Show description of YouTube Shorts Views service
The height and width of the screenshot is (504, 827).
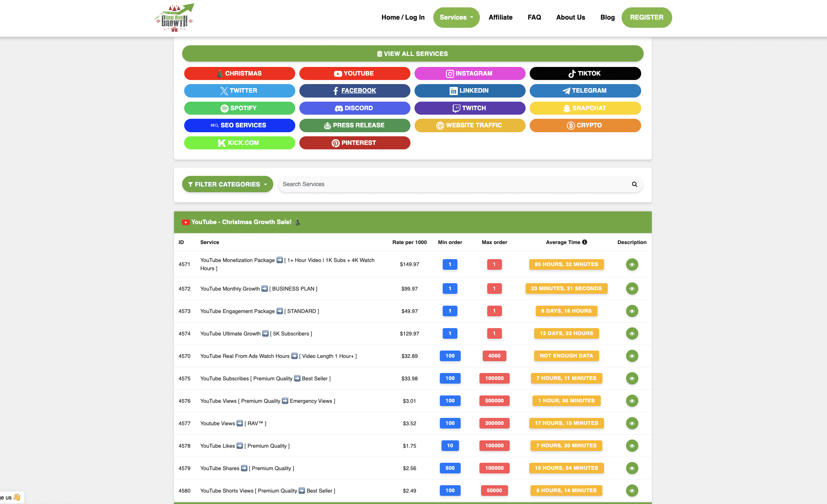[x=632, y=491]
